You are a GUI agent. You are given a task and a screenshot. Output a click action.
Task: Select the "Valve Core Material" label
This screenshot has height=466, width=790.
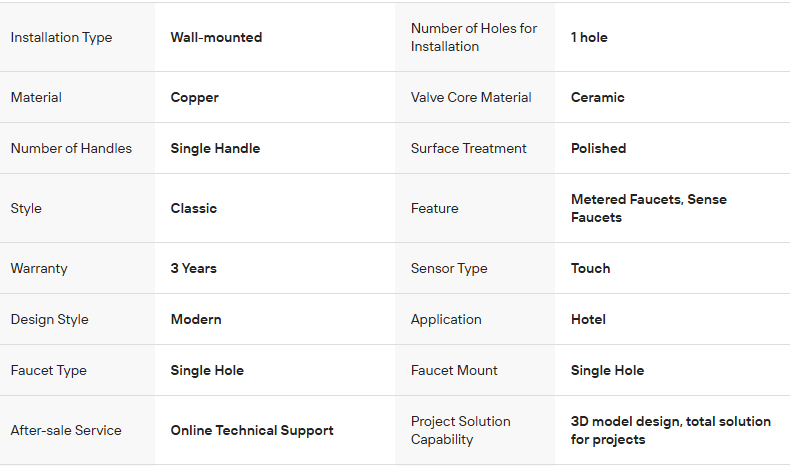pos(470,97)
